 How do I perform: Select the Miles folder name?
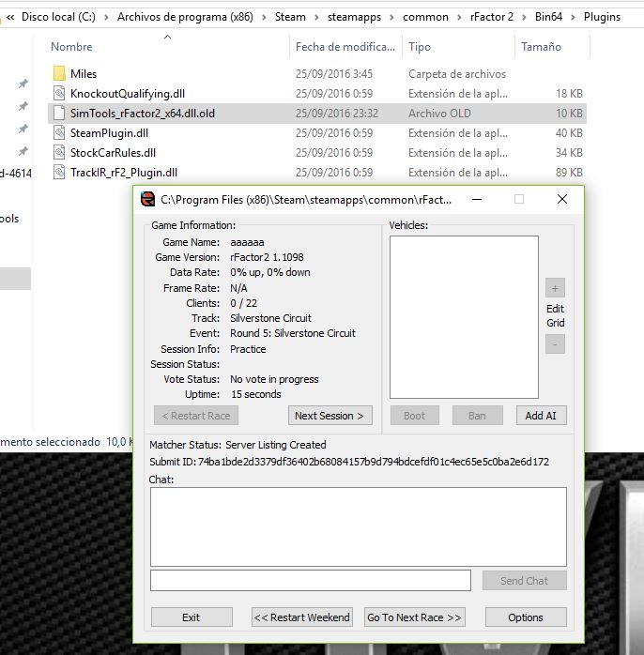point(84,74)
